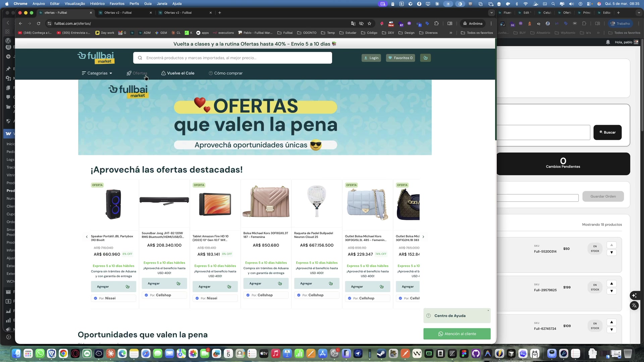Open the Chrome three-dot menu

491,23
